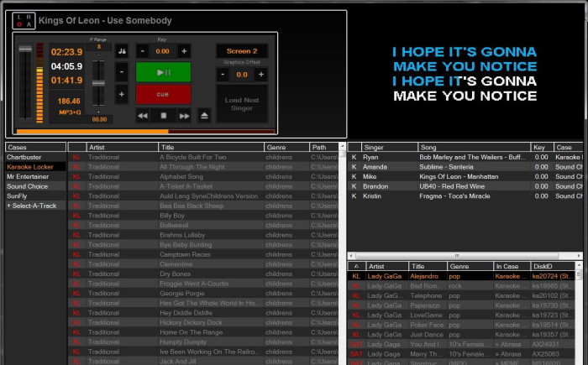Select track Home On The Range
This screenshot has height=365, width=588.
(203, 332)
